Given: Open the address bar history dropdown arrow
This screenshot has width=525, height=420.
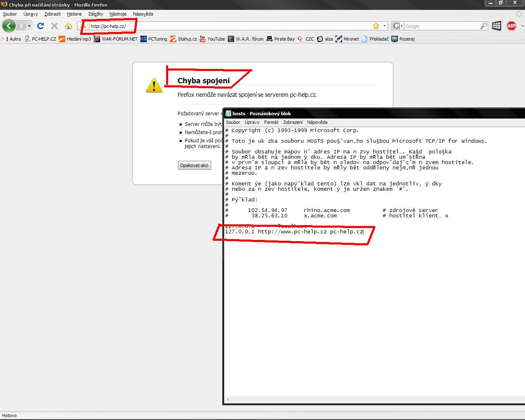Looking at the screenshot, I should pos(384,26).
